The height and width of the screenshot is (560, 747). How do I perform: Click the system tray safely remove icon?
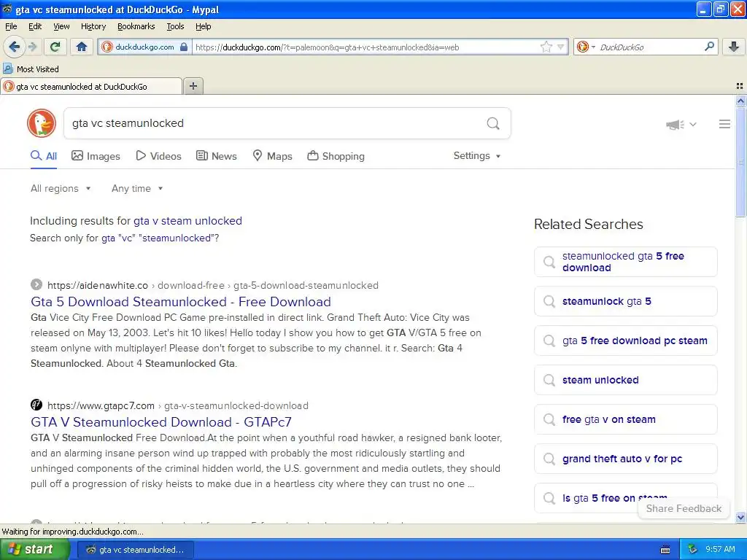tap(693, 550)
